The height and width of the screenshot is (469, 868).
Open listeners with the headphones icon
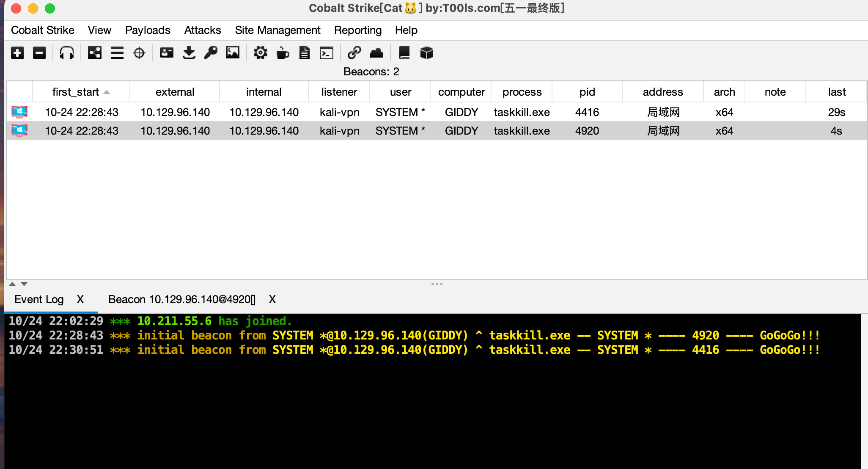click(67, 53)
